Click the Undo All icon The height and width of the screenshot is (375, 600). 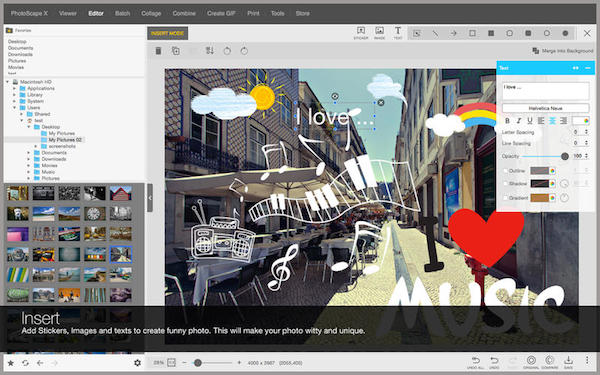(x=476, y=362)
